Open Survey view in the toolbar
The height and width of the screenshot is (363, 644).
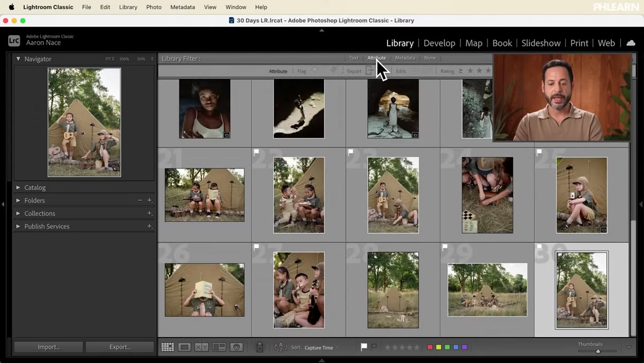(x=219, y=347)
